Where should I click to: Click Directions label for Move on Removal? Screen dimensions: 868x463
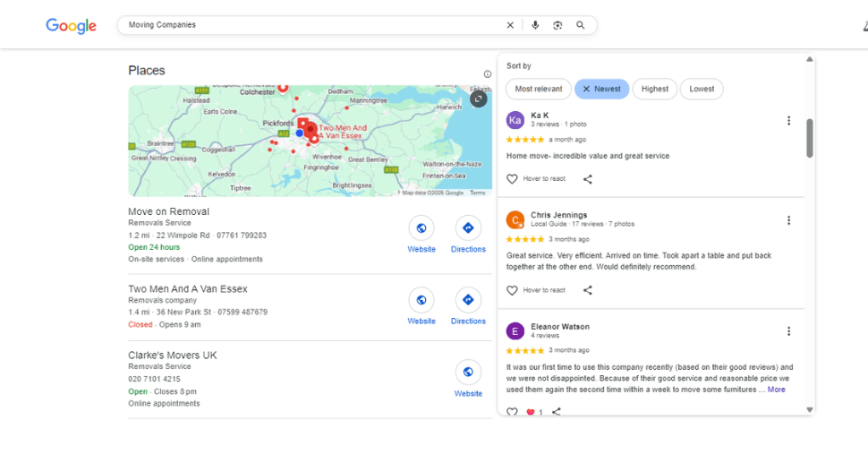click(468, 249)
